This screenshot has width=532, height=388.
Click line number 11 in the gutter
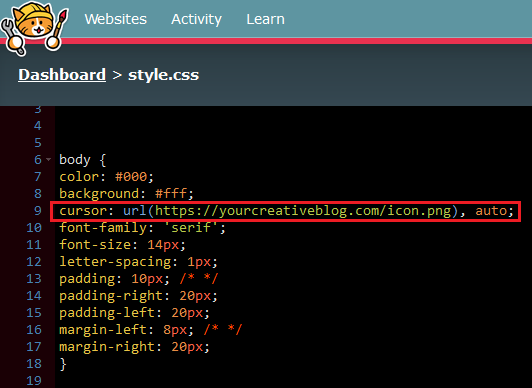pyautogui.click(x=34, y=245)
